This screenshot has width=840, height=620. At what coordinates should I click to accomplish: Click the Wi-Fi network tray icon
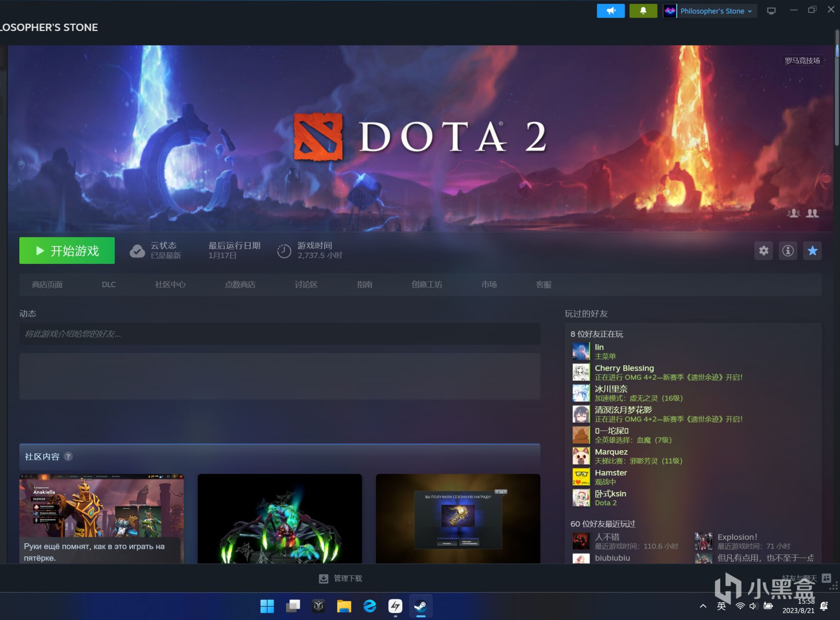click(x=740, y=606)
